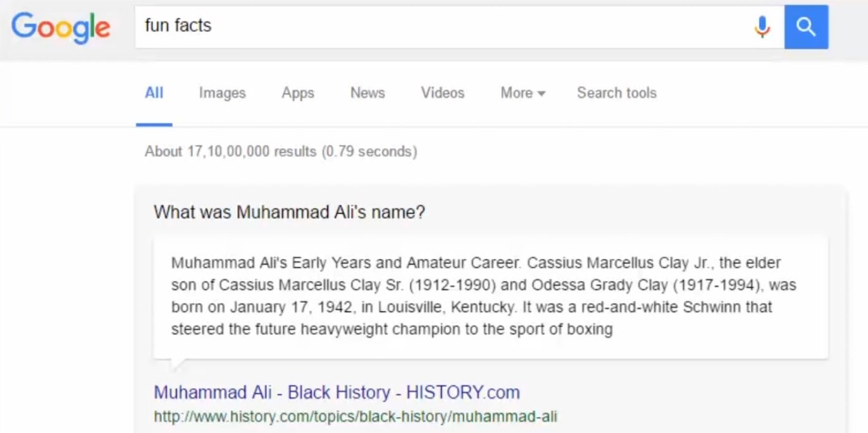Show the Videos results tab
The image size is (868, 433).
tap(443, 93)
